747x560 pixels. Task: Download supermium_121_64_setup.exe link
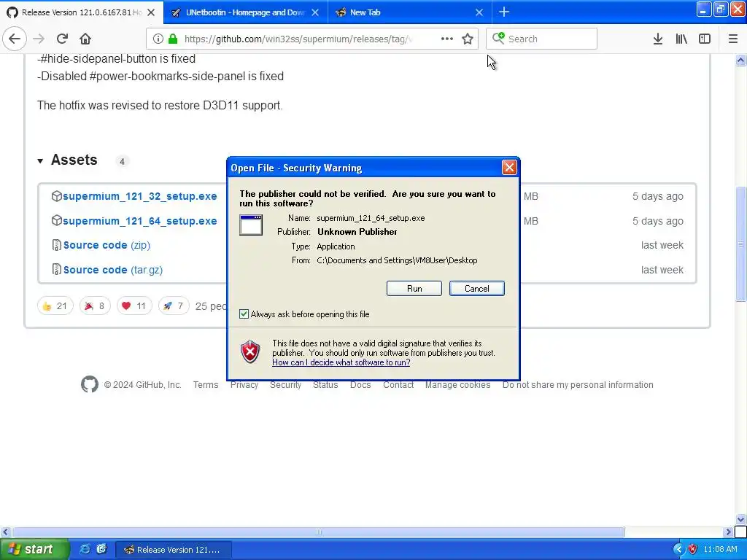point(139,221)
